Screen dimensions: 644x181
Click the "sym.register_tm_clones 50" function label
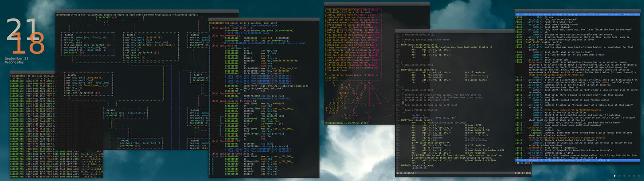coord(231,153)
